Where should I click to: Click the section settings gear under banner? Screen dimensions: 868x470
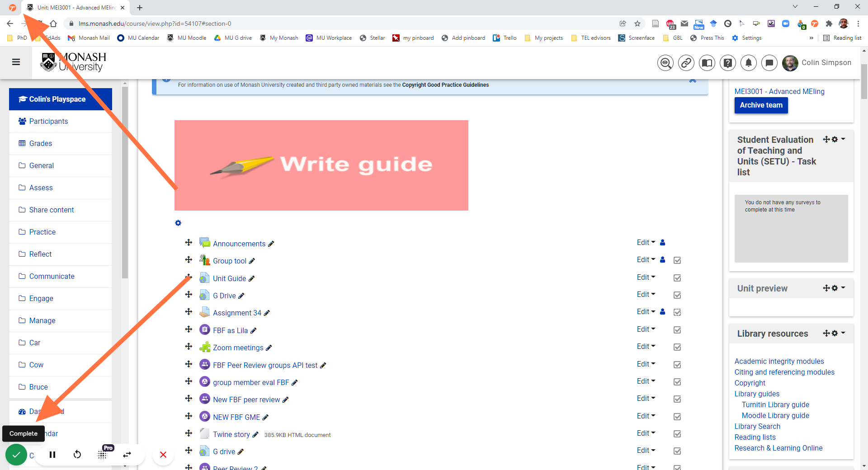(178, 223)
